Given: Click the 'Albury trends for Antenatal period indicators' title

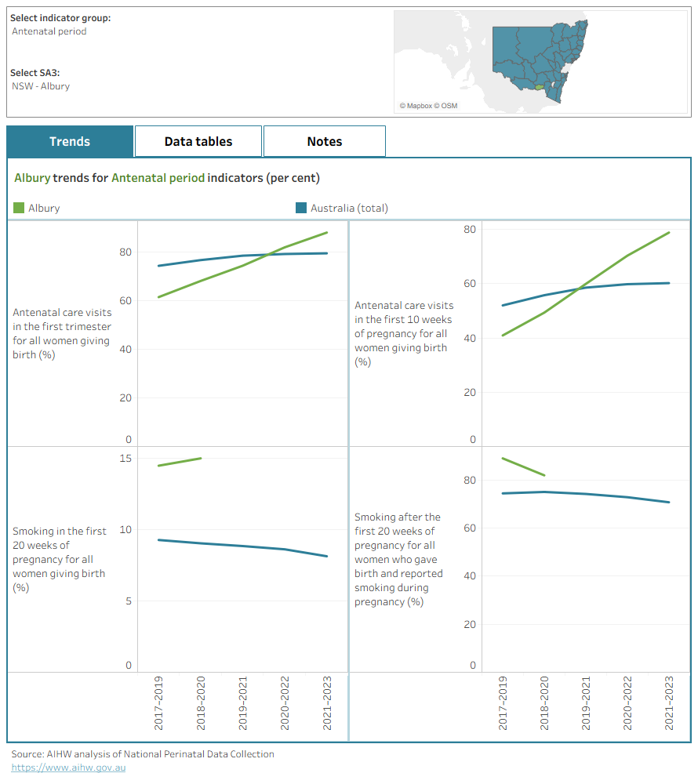Looking at the screenshot, I should click(167, 178).
